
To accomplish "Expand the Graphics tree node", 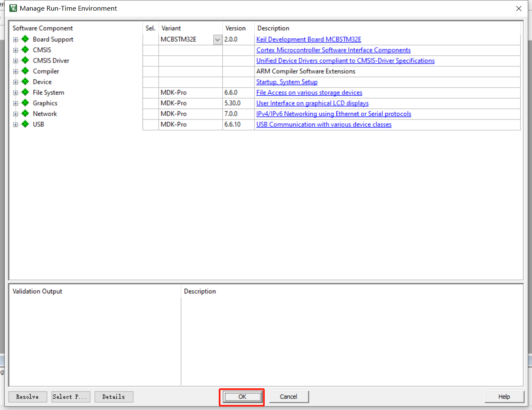I will (16, 103).
